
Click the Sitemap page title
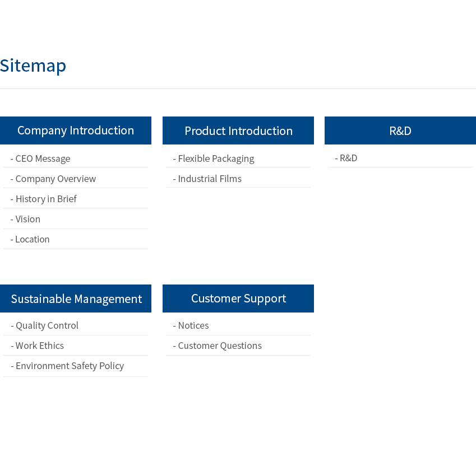tap(33, 66)
